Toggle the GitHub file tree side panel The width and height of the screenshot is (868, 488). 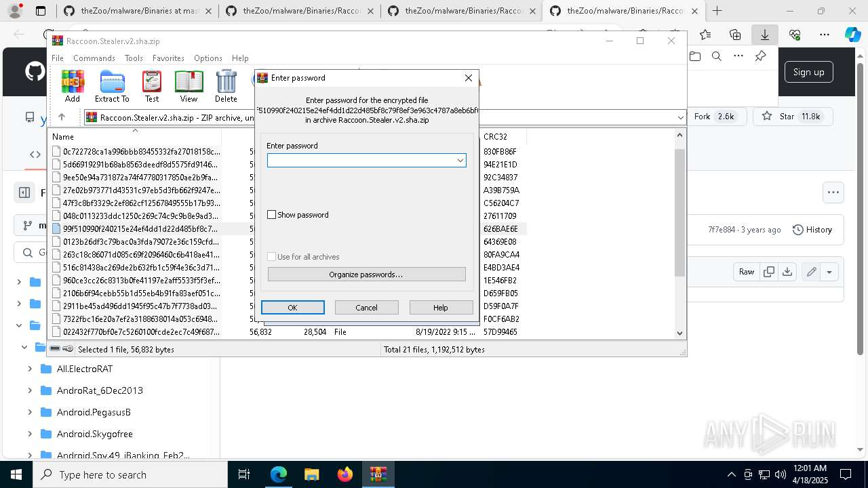(24, 192)
